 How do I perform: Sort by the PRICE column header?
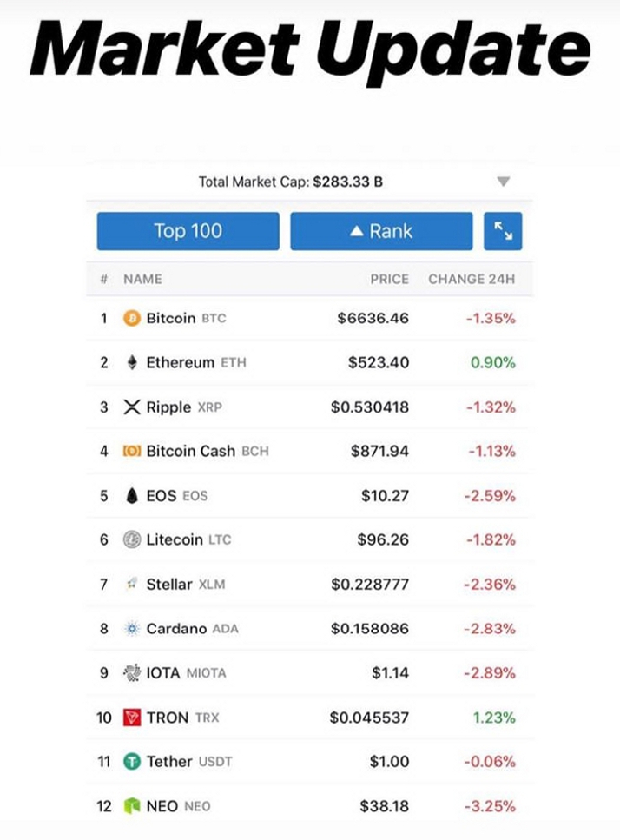(388, 279)
